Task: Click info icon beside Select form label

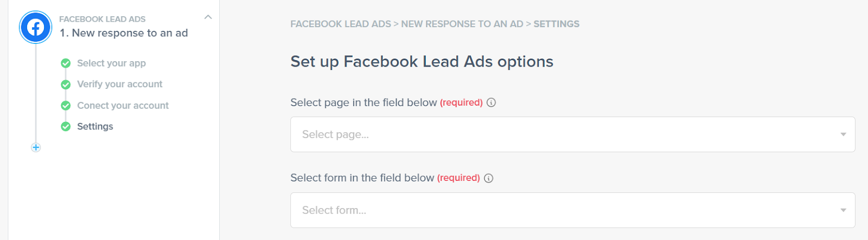Action: (488, 178)
